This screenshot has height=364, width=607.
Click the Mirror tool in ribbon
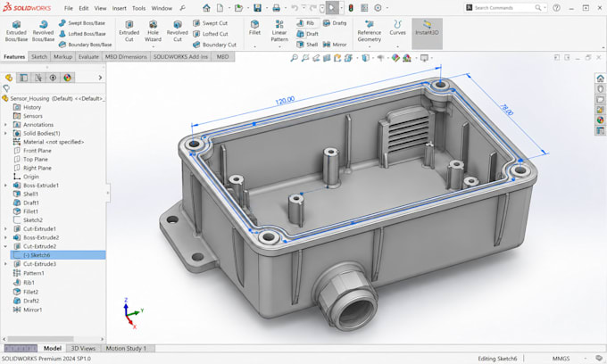(335, 45)
